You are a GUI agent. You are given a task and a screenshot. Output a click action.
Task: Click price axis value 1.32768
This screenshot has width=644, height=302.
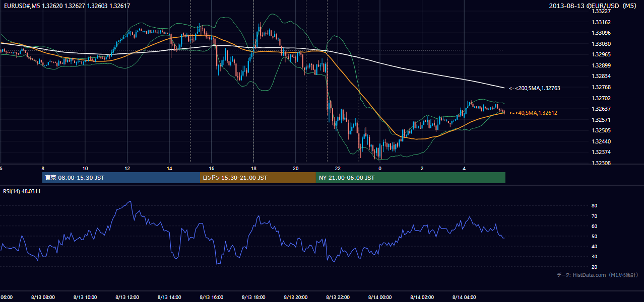tap(601, 87)
